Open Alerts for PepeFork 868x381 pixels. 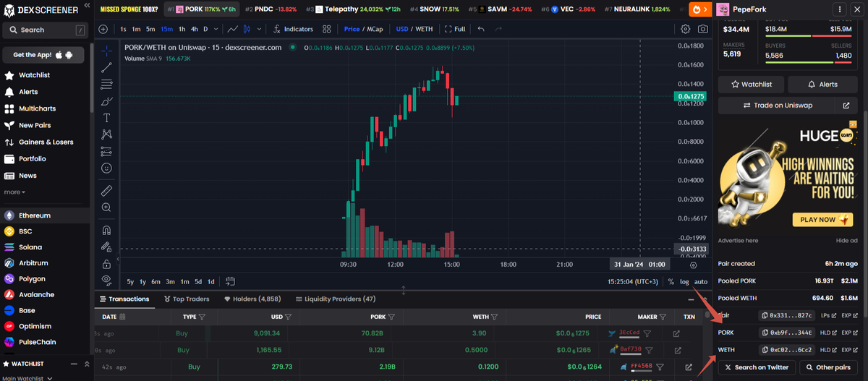(x=823, y=85)
